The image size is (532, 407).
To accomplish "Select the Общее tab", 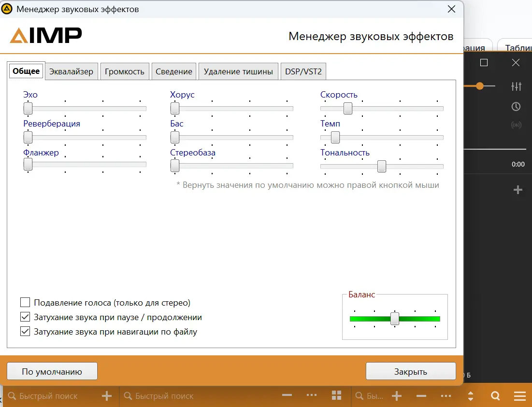I will point(26,71).
